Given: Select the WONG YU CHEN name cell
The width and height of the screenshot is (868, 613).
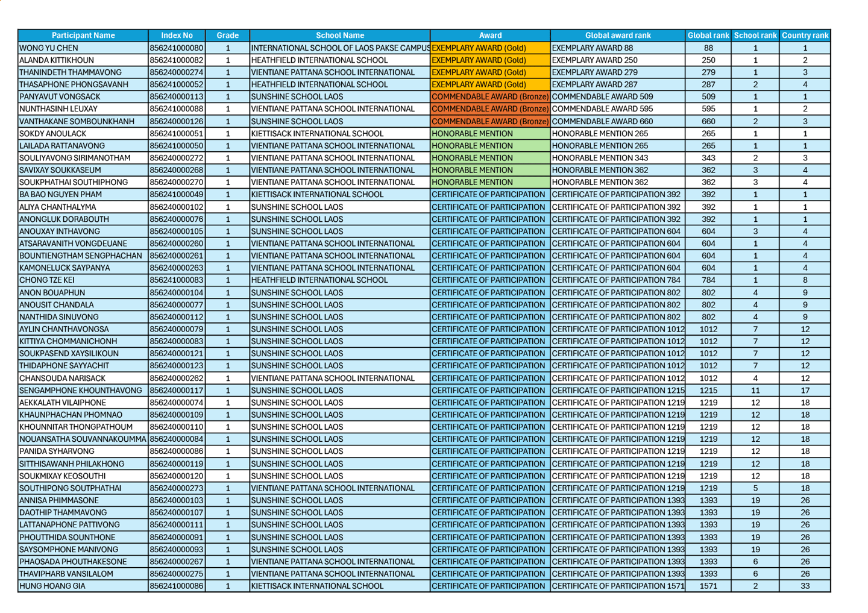Looking at the screenshot, I should (x=83, y=48).
